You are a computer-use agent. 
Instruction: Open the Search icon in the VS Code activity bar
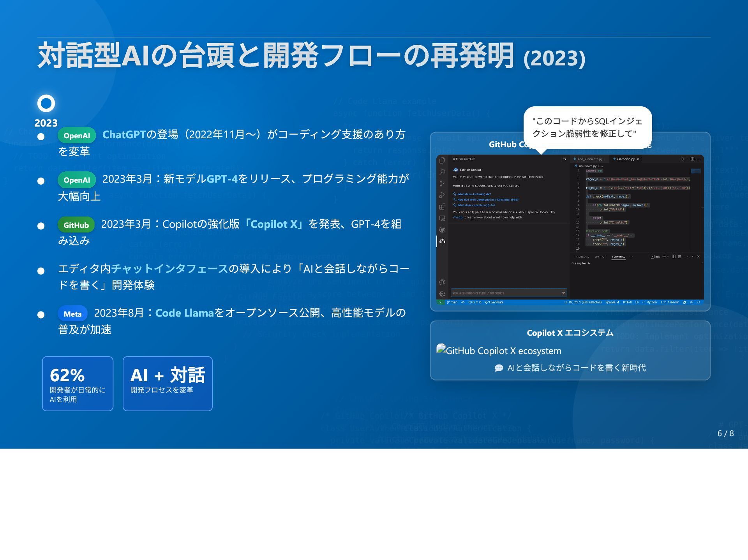(442, 172)
